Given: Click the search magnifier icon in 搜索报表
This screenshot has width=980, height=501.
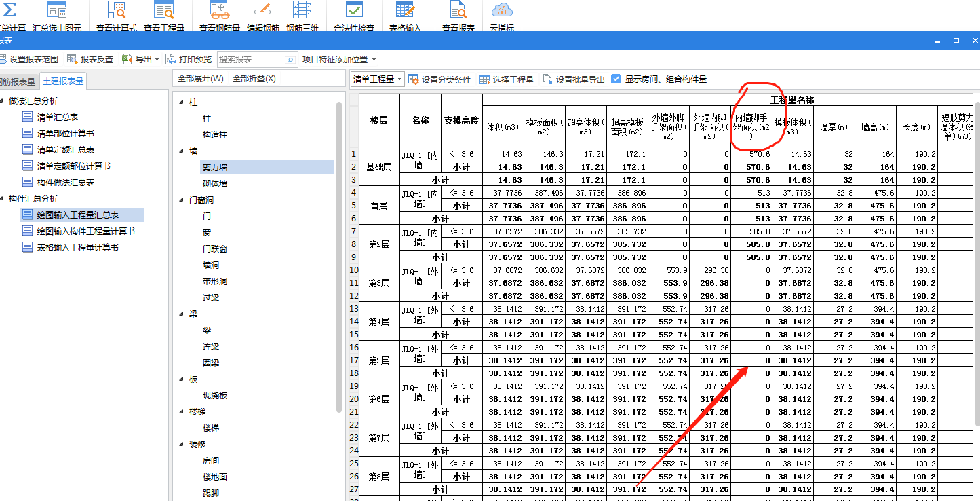Looking at the screenshot, I should [291, 60].
